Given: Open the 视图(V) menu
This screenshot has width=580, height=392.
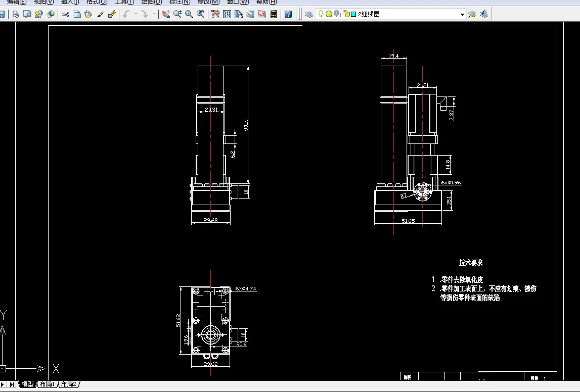Looking at the screenshot, I should click(x=43, y=2).
